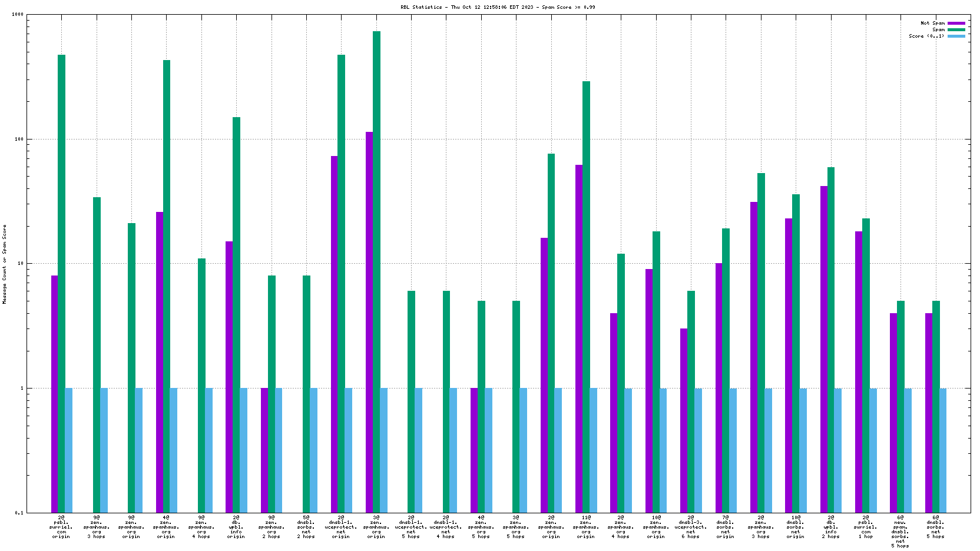
Task: Click the purple bar for db.wpbl.info 2 hops
Action: 824,348
